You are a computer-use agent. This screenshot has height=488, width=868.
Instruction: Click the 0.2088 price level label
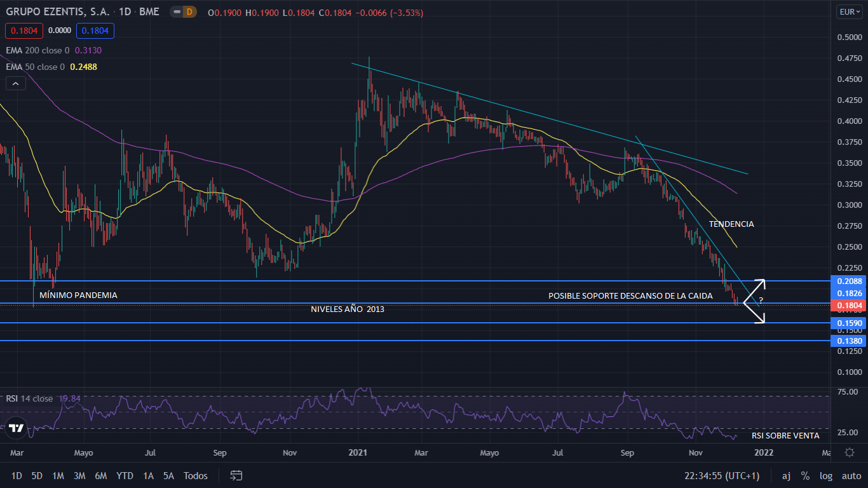click(x=849, y=281)
